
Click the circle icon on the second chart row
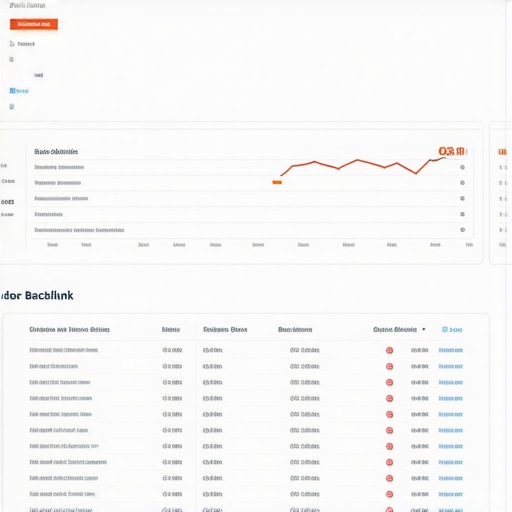click(462, 183)
